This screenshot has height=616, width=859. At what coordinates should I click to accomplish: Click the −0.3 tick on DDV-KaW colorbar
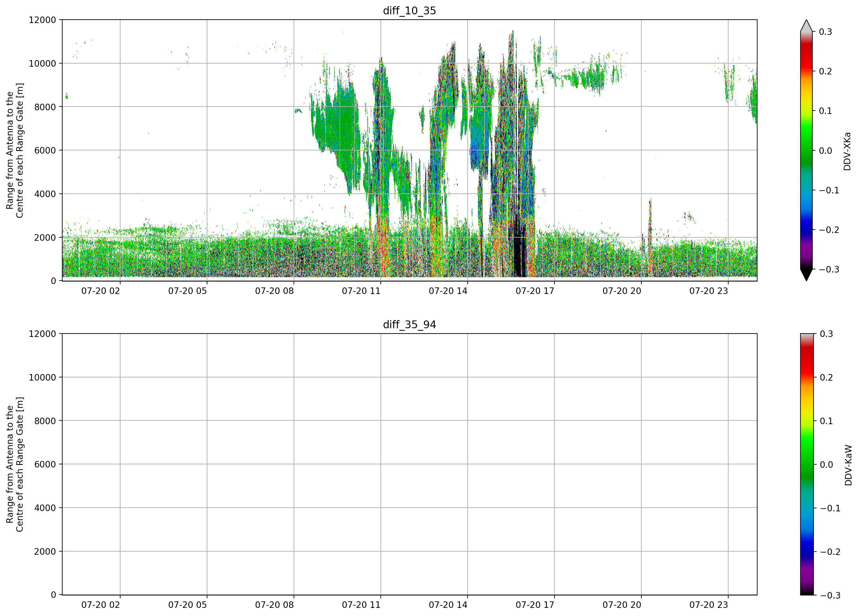click(x=830, y=595)
